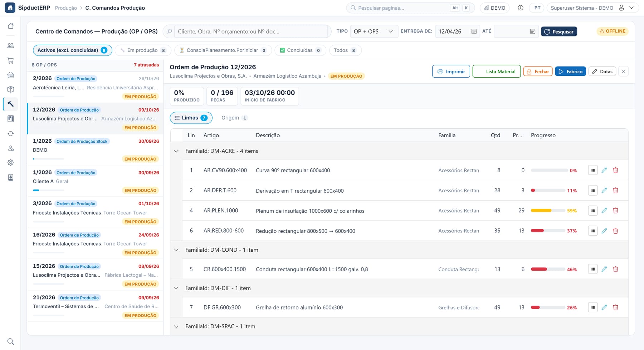This screenshot has height=350, width=644.
Task: Open the home icon in sidebar
Action: click(x=11, y=26)
